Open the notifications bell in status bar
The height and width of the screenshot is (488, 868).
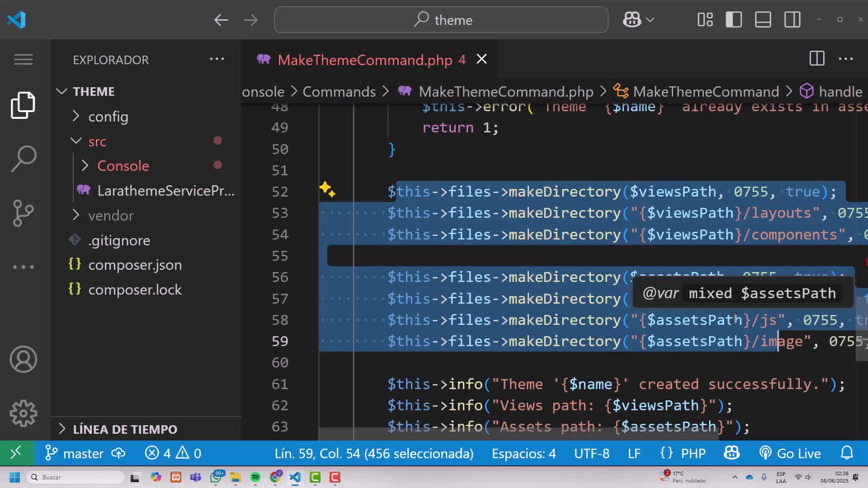click(x=847, y=453)
